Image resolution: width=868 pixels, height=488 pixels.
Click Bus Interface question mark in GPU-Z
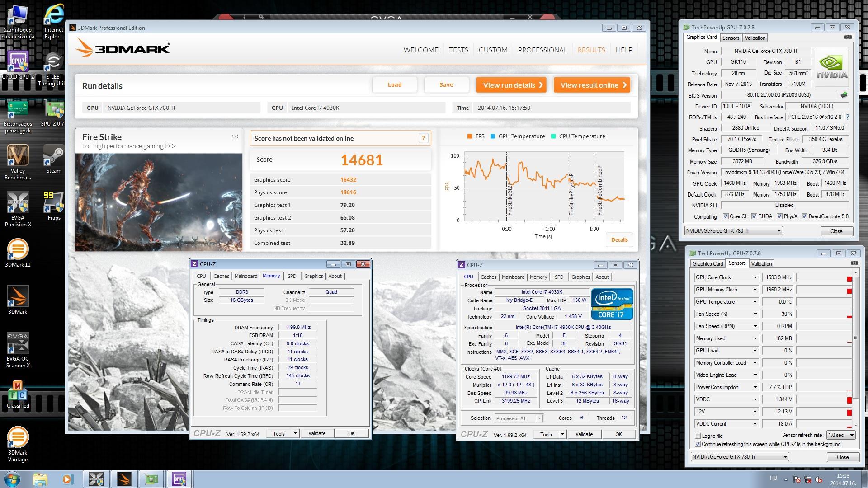coord(847,117)
